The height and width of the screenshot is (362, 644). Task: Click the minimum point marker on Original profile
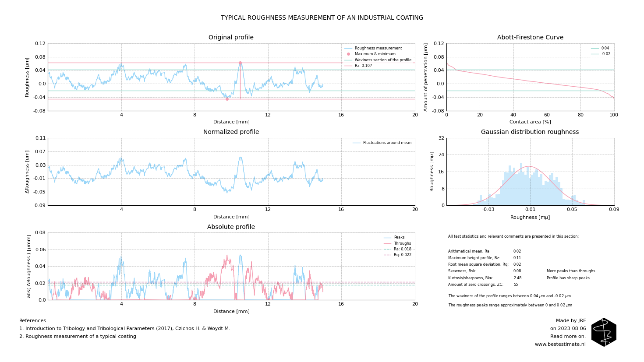[227, 99]
